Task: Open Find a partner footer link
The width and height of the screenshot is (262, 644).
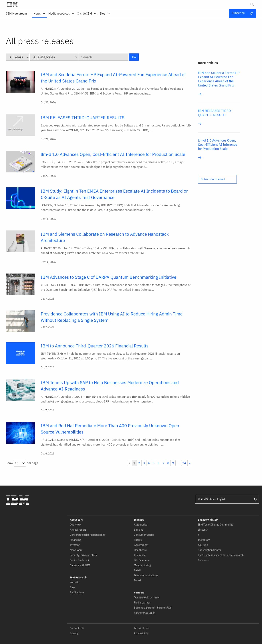Action: tap(142, 603)
